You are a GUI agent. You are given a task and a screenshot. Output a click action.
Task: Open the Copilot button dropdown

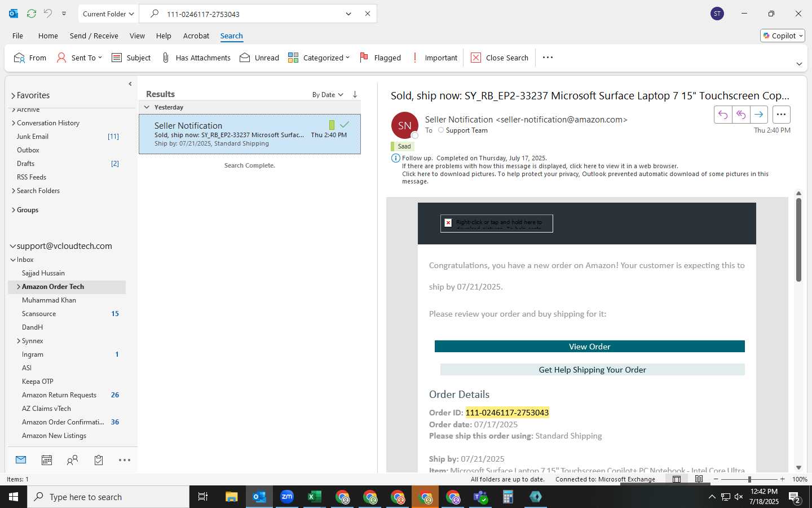783,36
